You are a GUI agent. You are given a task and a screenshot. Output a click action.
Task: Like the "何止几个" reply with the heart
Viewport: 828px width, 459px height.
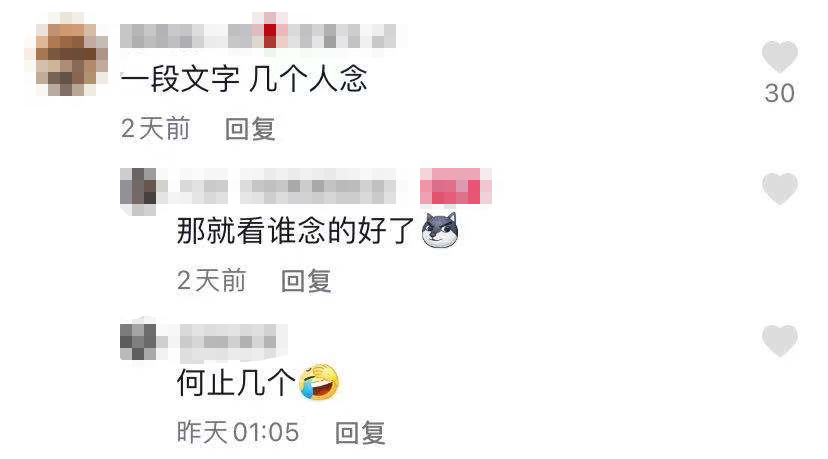(x=779, y=340)
